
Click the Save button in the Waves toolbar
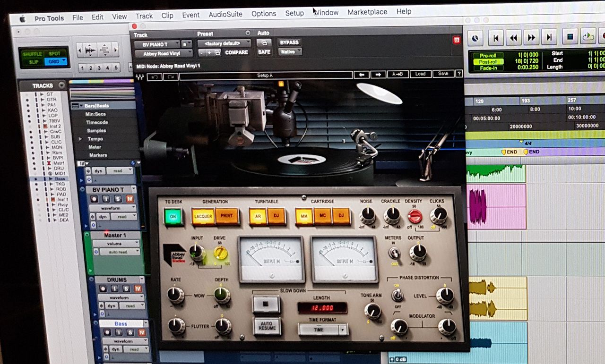[x=443, y=74]
